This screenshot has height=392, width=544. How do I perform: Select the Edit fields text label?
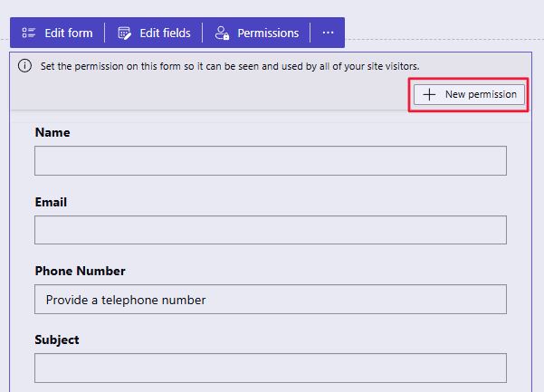[165, 33]
